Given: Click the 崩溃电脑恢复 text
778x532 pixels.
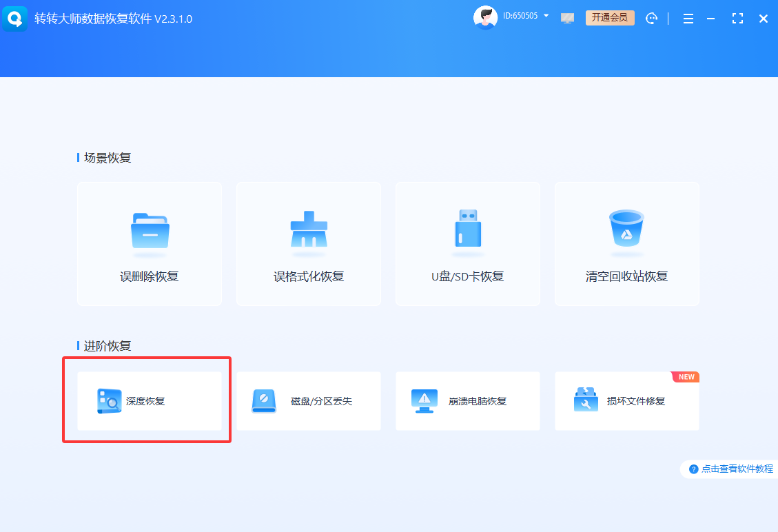Looking at the screenshot, I should click(x=478, y=401).
